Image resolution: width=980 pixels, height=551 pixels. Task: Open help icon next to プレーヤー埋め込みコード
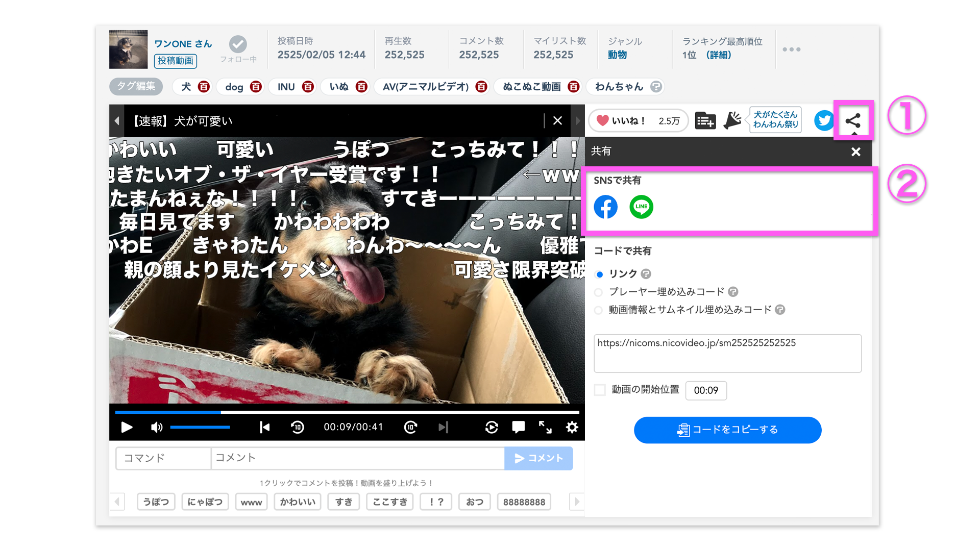(x=733, y=292)
